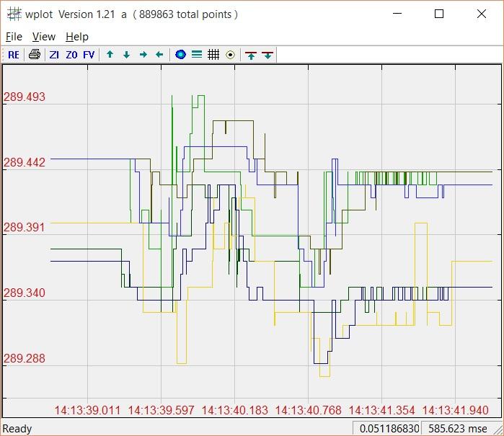Click the FV full view button
This screenshot has height=436, width=504.
coord(89,55)
